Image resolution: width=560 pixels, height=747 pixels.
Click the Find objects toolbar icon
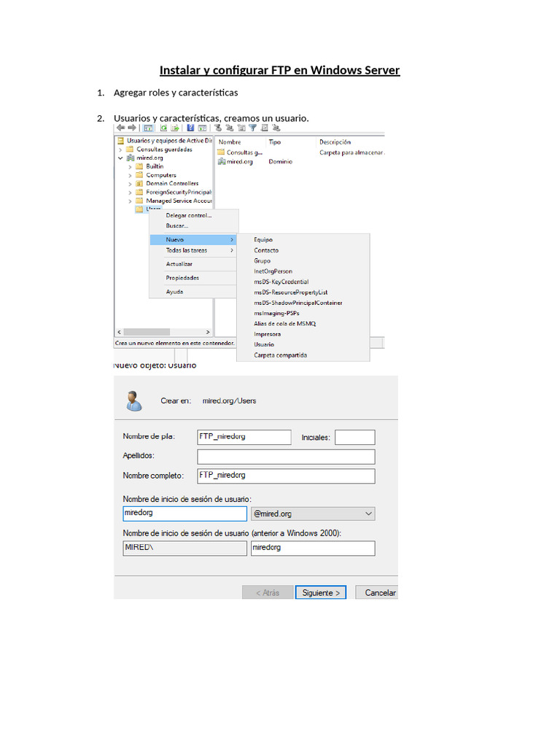click(x=264, y=128)
